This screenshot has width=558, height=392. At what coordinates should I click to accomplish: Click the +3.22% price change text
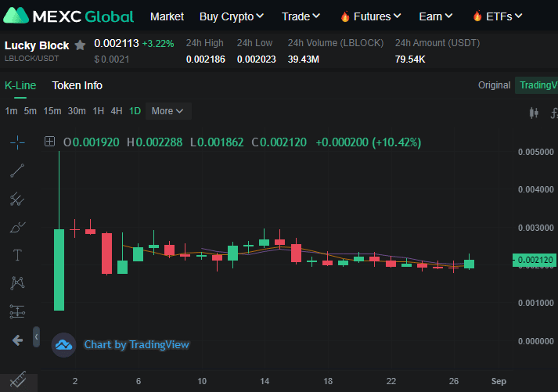[x=158, y=44]
